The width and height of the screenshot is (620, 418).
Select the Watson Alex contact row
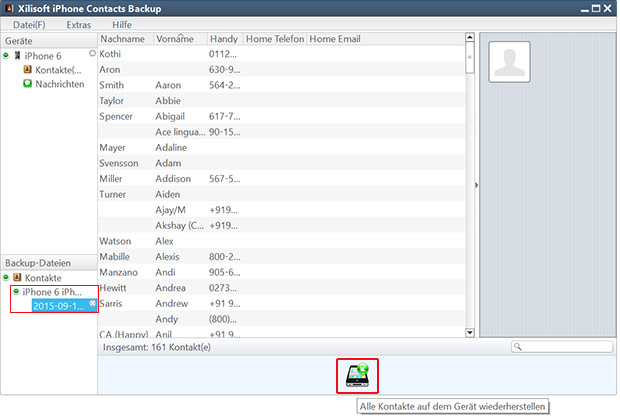coord(281,241)
